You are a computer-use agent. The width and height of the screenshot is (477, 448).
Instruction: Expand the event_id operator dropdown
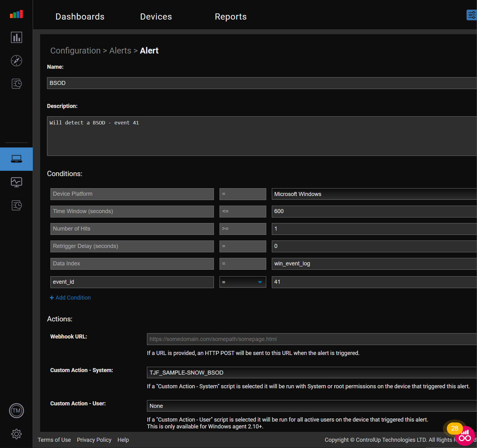(243, 282)
